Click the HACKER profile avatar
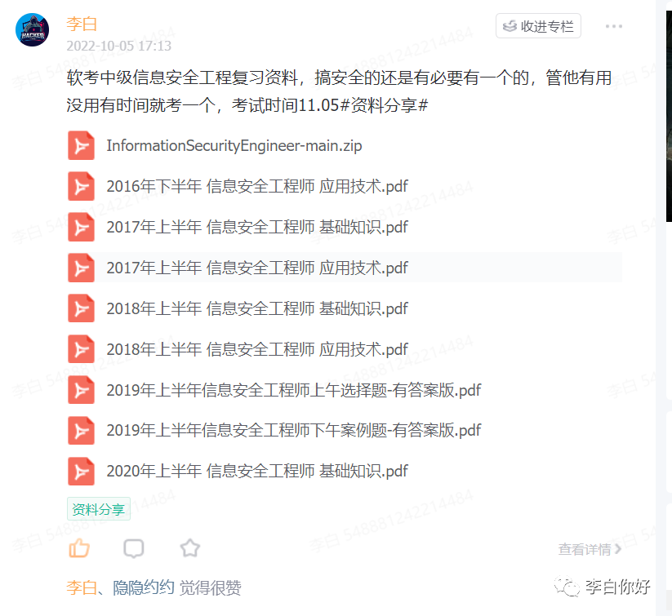The height and width of the screenshot is (616, 672). [x=32, y=30]
